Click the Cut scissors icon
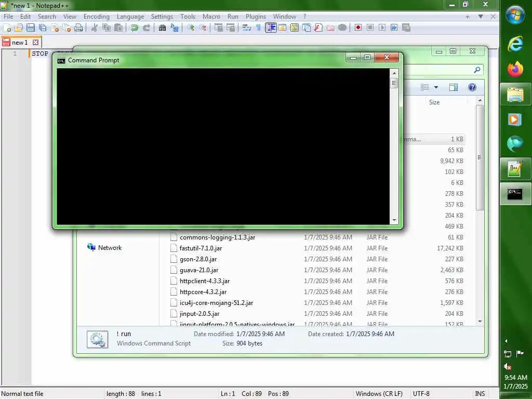The width and height of the screenshot is (532, 399). [95, 28]
